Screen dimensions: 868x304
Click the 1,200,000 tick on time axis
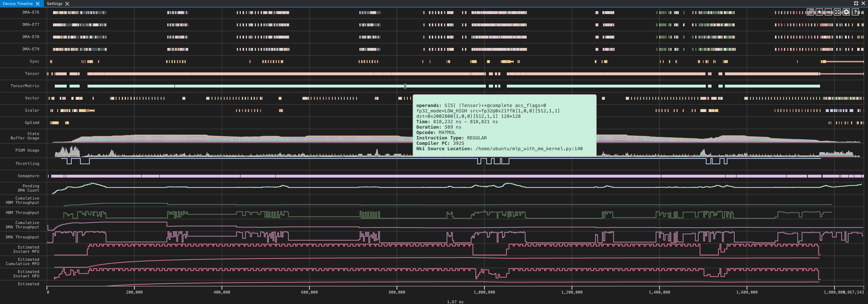tap(572, 292)
